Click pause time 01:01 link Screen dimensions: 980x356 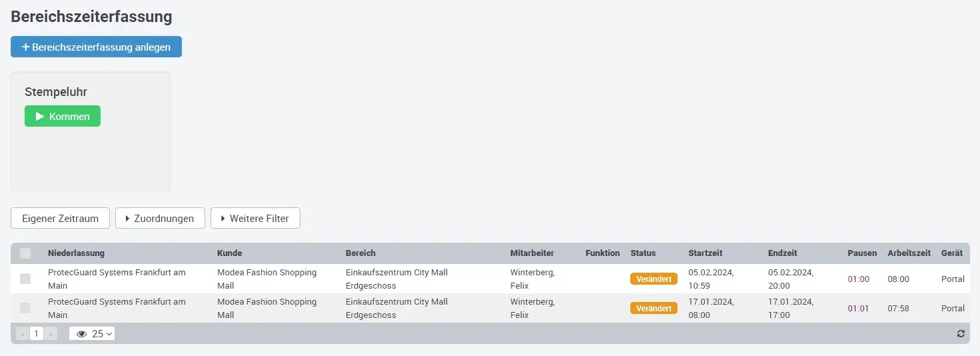click(x=858, y=308)
